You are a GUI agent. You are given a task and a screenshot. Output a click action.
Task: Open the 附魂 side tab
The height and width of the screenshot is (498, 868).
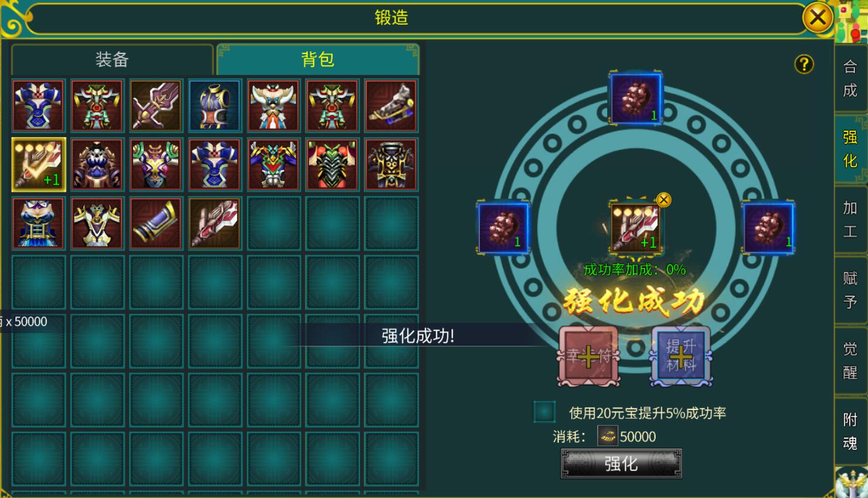(850, 431)
